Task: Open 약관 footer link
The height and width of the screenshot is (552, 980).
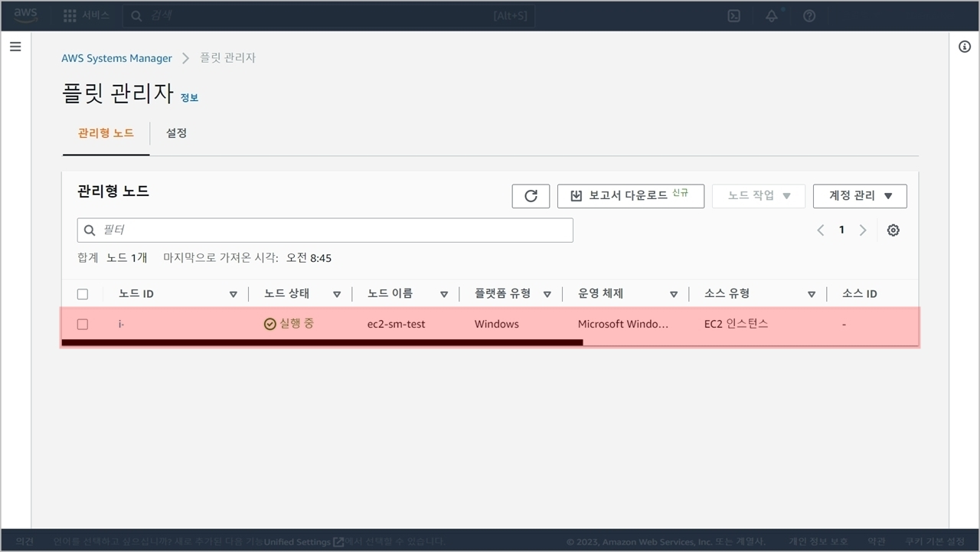Action: pyautogui.click(x=877, y=541)
